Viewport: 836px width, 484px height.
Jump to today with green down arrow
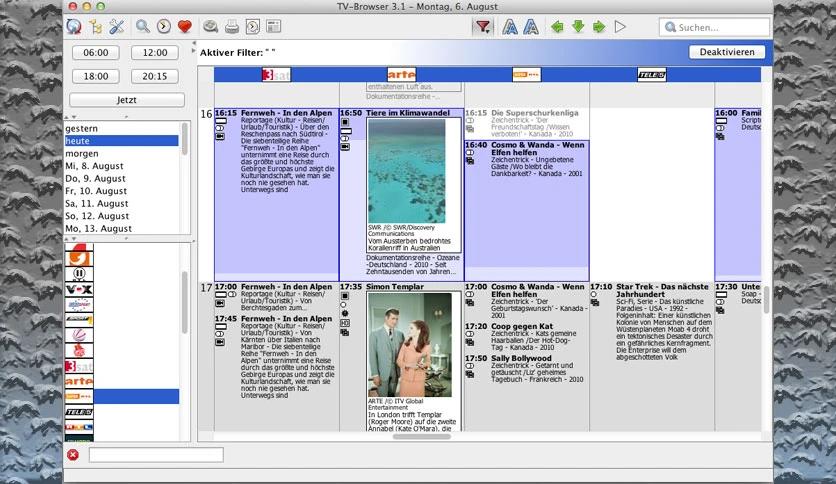(x=578, y=27)
